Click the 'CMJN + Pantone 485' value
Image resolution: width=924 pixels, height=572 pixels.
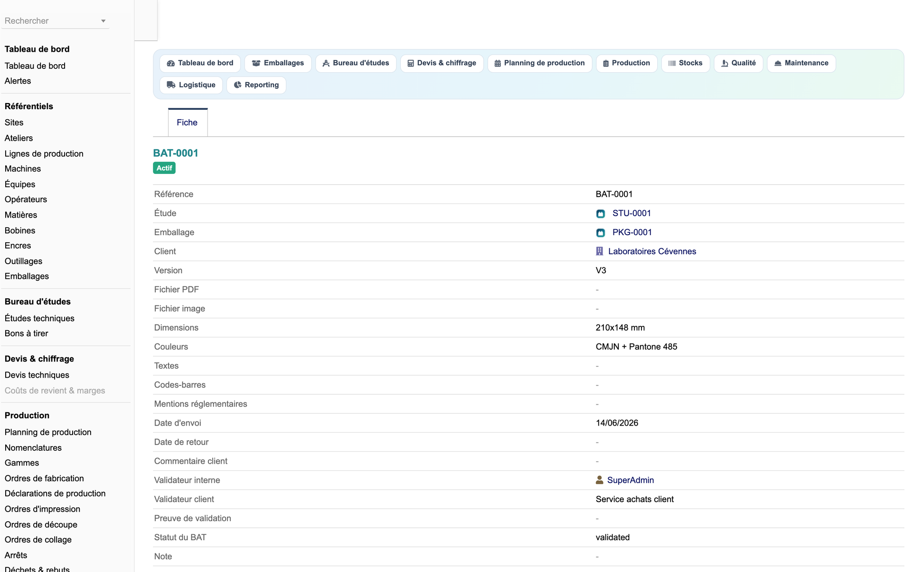(x=636, y=347)
